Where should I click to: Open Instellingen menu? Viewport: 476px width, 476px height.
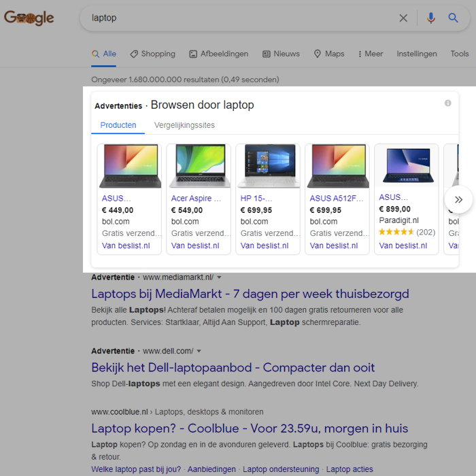click(417, 54)
